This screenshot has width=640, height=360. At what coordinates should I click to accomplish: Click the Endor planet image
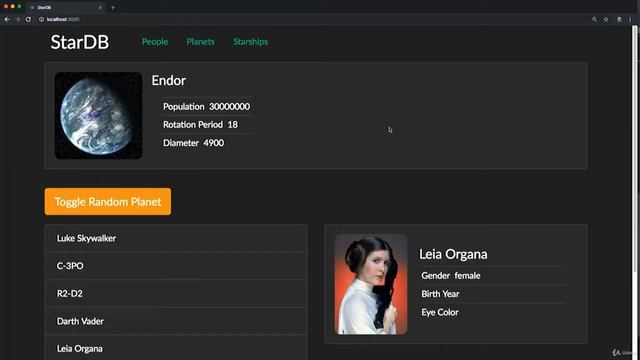[x=98, y=116]
